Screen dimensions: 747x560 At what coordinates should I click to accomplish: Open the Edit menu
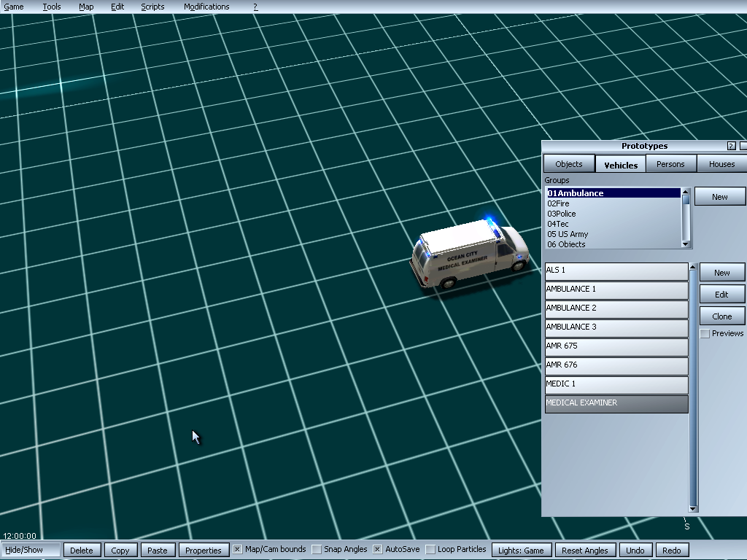117,7
